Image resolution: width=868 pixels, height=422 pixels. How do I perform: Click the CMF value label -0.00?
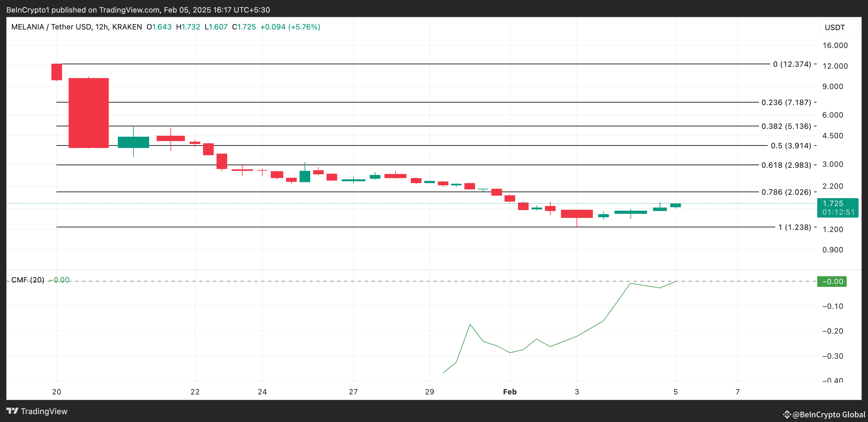click(832, 282)
